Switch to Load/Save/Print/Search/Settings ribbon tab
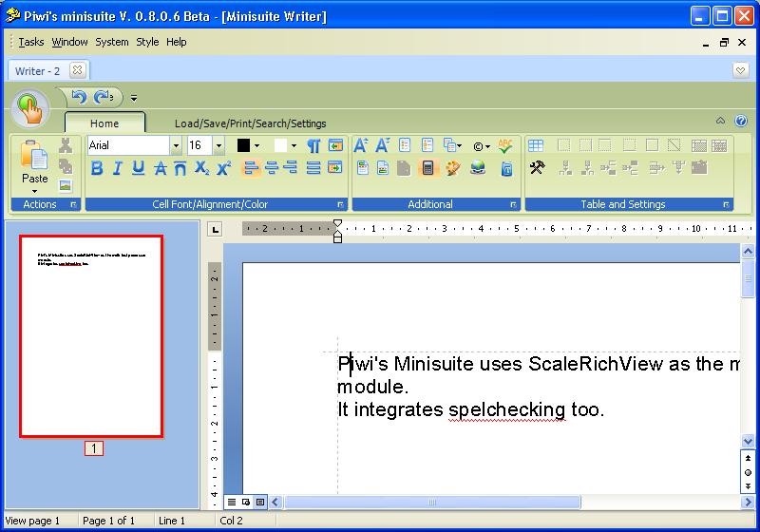 [250, 123]
